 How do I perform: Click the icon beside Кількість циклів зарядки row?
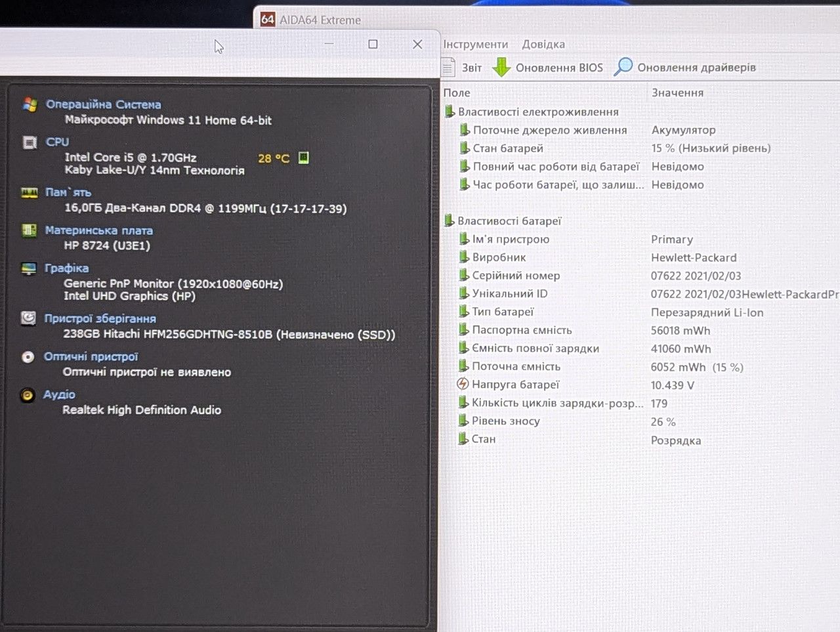463,403
